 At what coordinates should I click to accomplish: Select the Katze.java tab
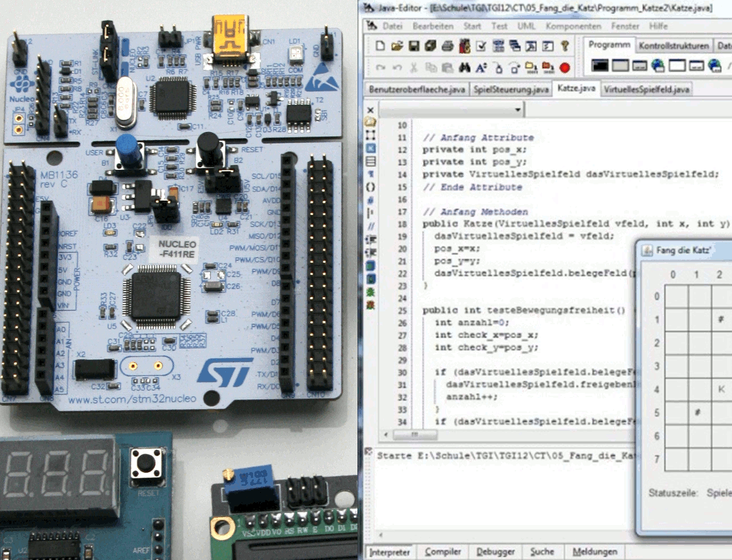pyautogui.click(x=576, y=88)
